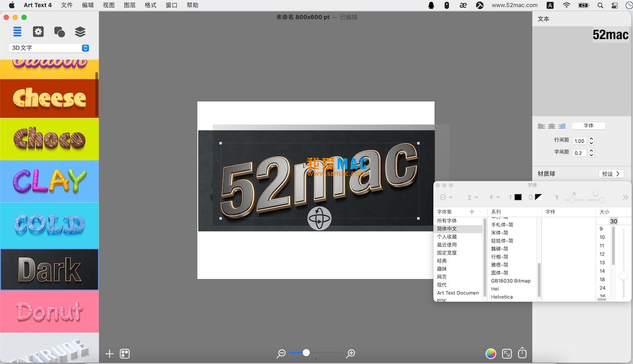Select the COLD style thumbnail
633x364 pixels.
point(49,226)
